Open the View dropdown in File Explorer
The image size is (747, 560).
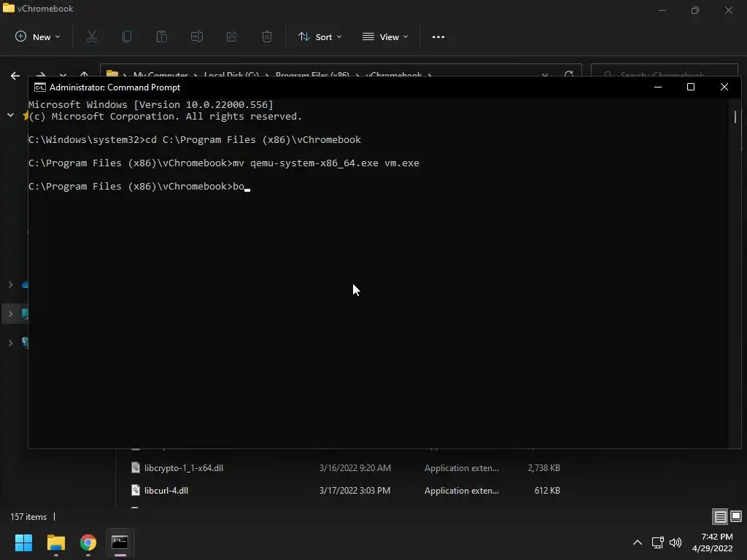pyautogui.click(x=385, y=36)
